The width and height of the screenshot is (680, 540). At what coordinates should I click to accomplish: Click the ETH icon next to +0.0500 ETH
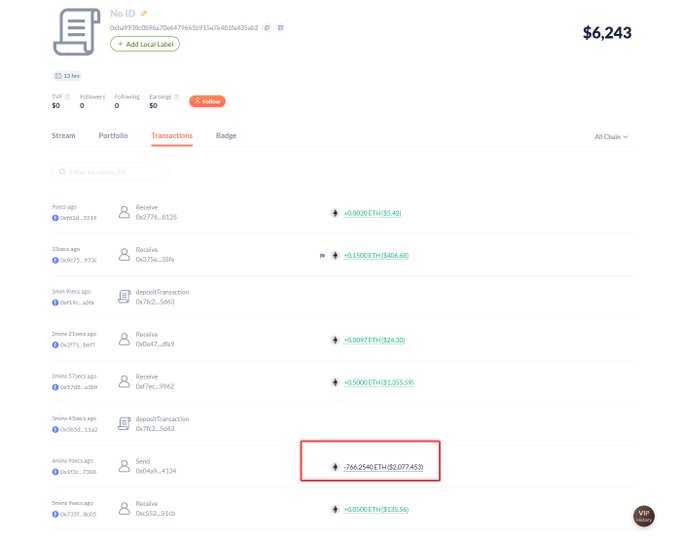(335, 509)
